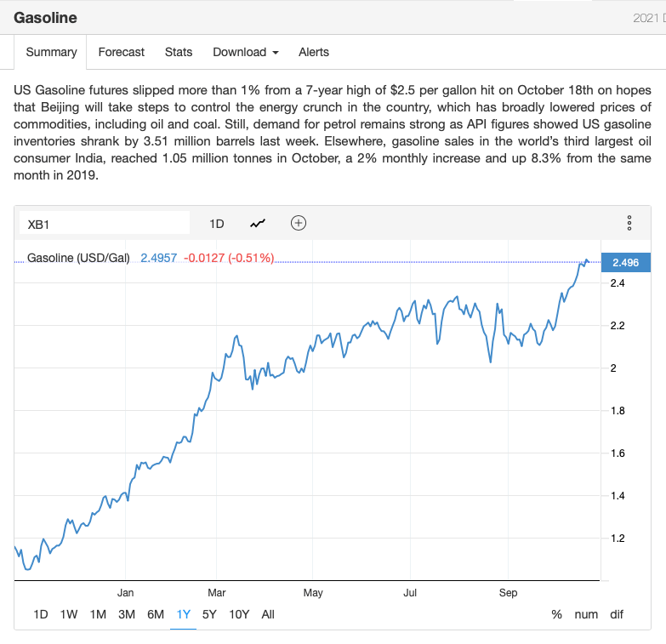Viewport: 666px width, 644px height.
Task: Switch chart values to percent mode
Action: (557, 614)
